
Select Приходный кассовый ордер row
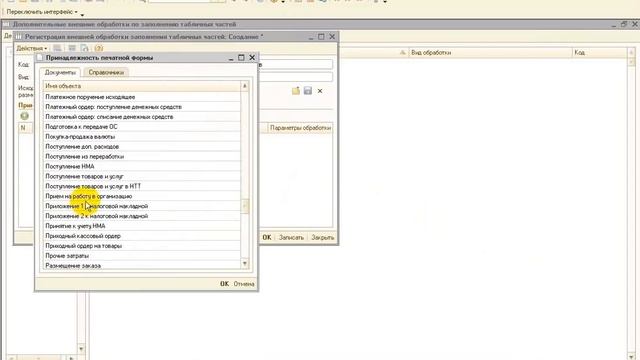142,236
